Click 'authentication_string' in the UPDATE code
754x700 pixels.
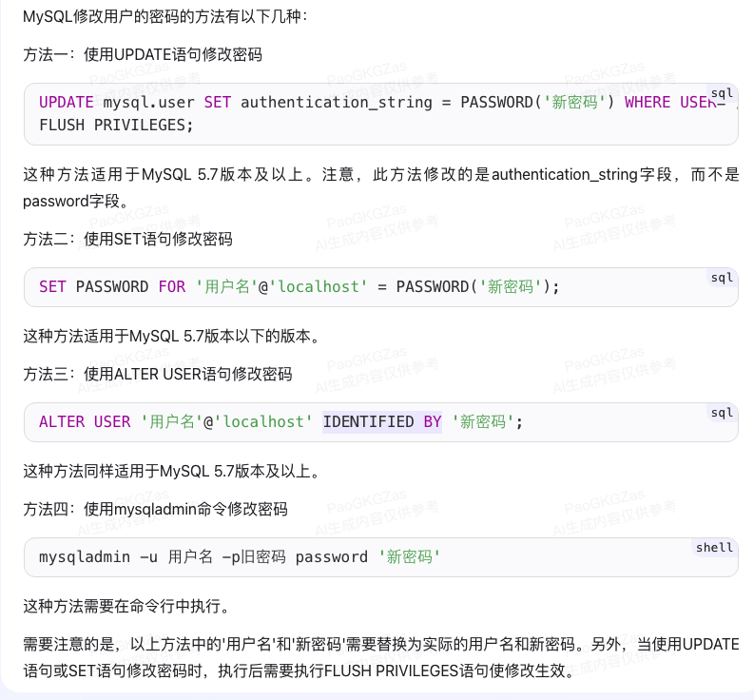pyautogui.click(x=337, y=102)
